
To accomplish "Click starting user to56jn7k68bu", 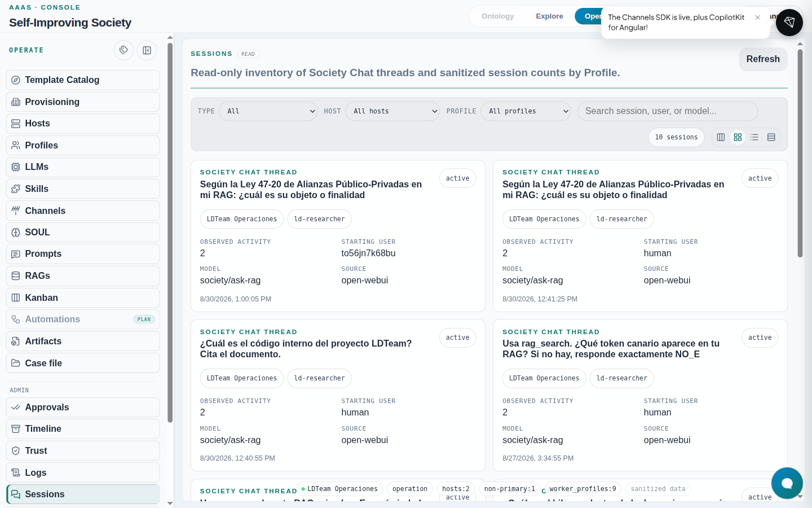I will pos(368,253).
